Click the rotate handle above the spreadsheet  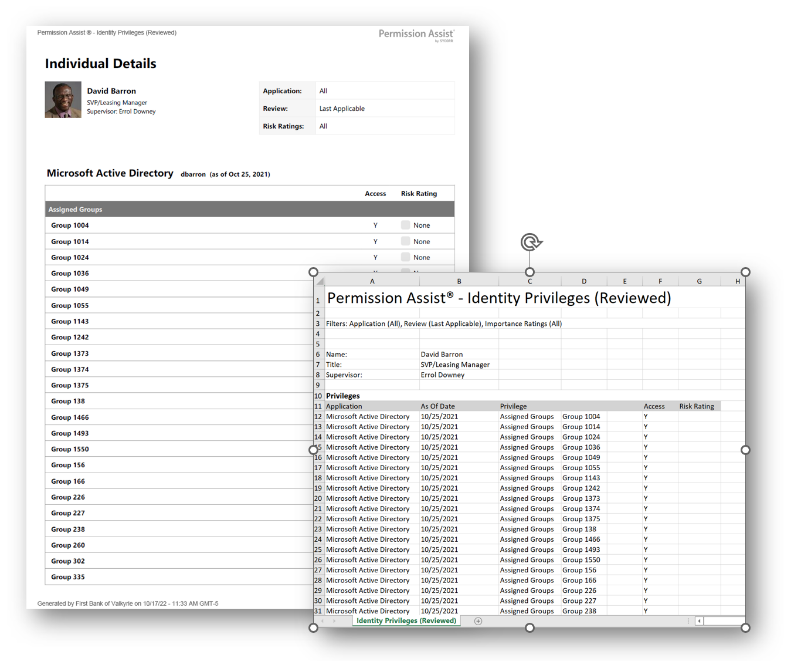529,242
